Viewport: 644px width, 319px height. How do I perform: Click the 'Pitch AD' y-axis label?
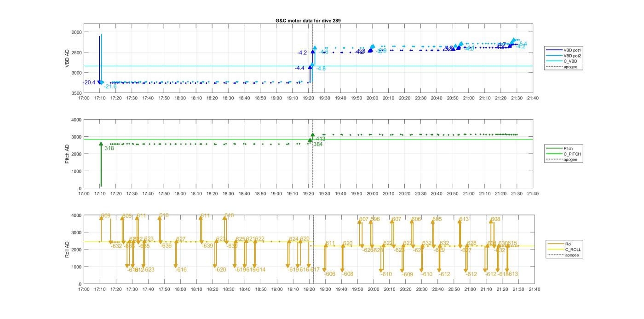[67, 154]
